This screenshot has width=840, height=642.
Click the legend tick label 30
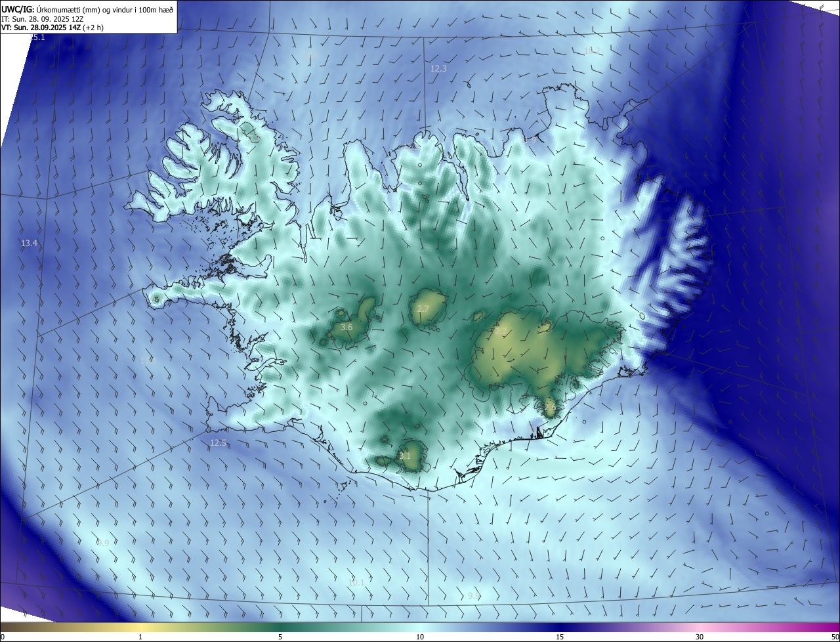pyautogui.click(x=700, y=637)
